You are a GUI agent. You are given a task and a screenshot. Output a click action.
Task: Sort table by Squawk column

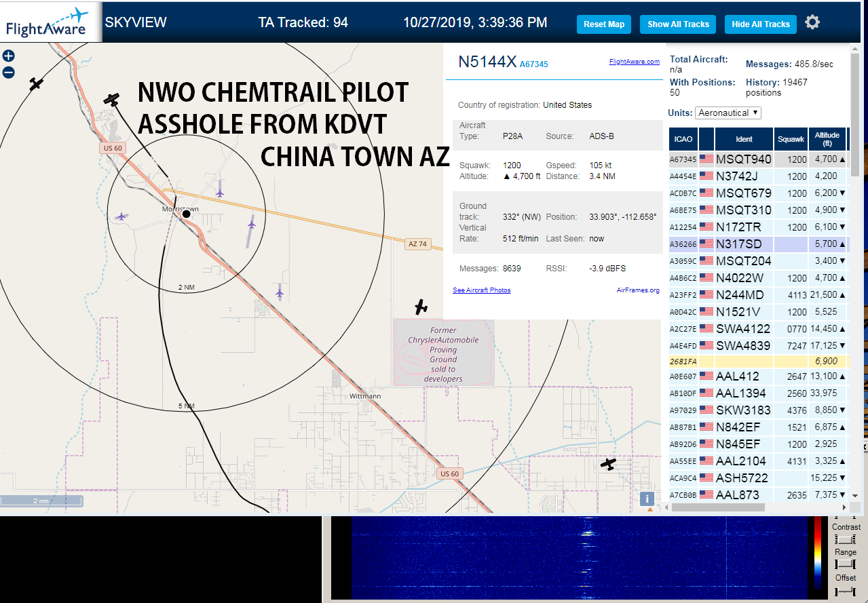[x=791, y=139]
